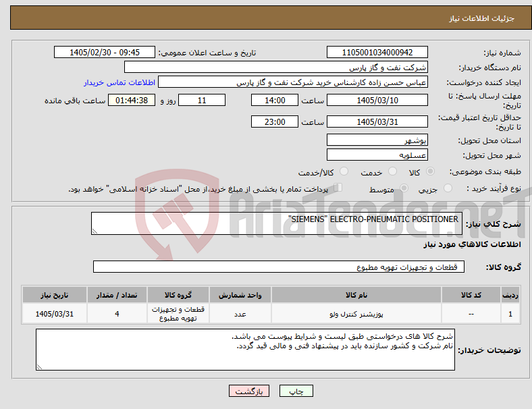This screenshot has height=409, width=532.
Task: Click the table group cell قطعات و تجهیزات تهویه مطبوع
Action: click(x=178, y=314)
